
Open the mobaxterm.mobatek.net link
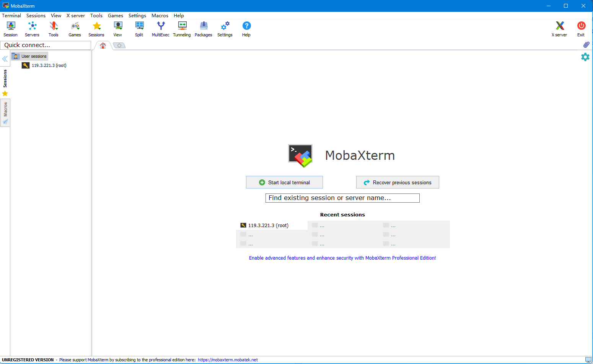tap(228, 360)
